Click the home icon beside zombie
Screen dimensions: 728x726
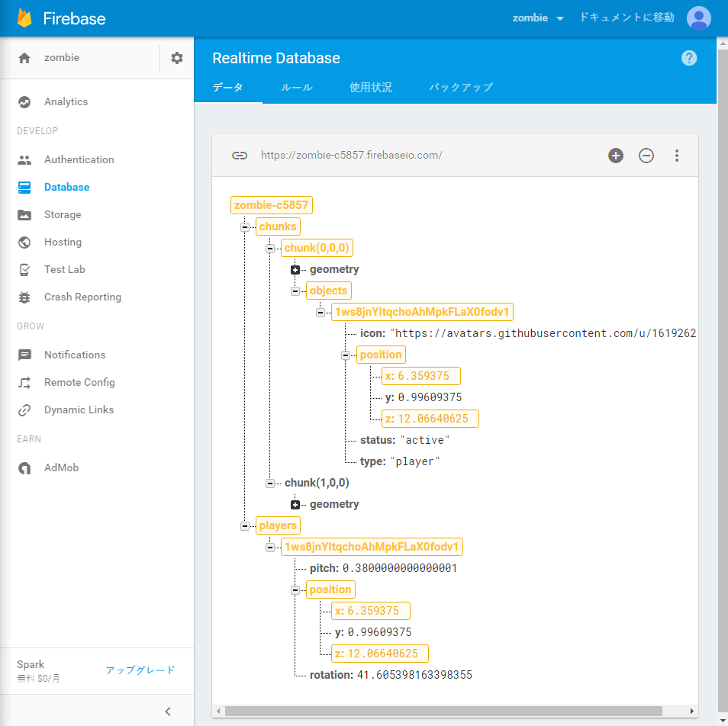click(24, 58)
